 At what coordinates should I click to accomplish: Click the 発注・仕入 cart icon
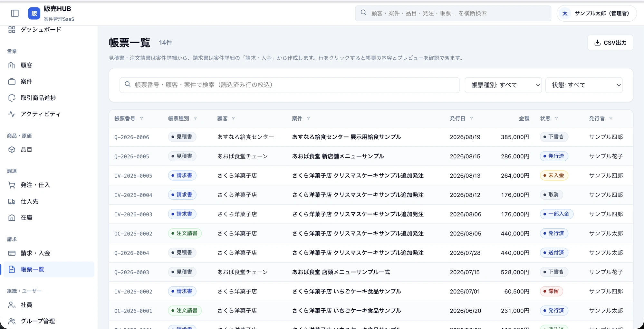tap(12, 185)
